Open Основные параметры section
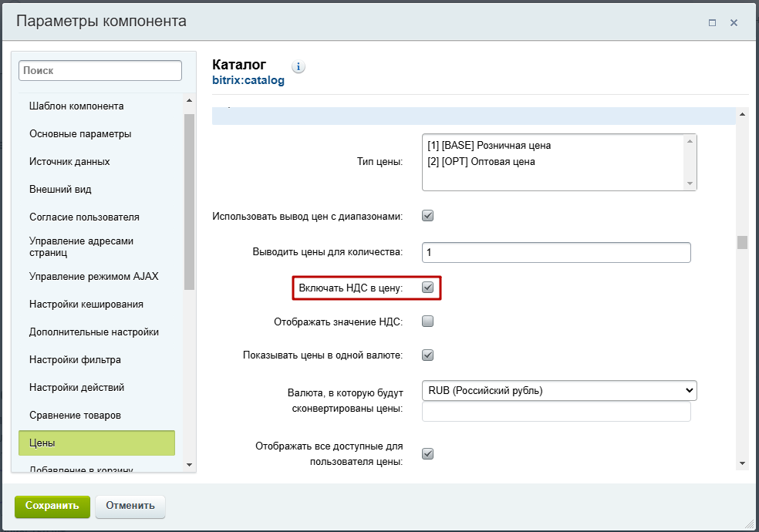The image size is (759, 532). click(x=80, y=133)
